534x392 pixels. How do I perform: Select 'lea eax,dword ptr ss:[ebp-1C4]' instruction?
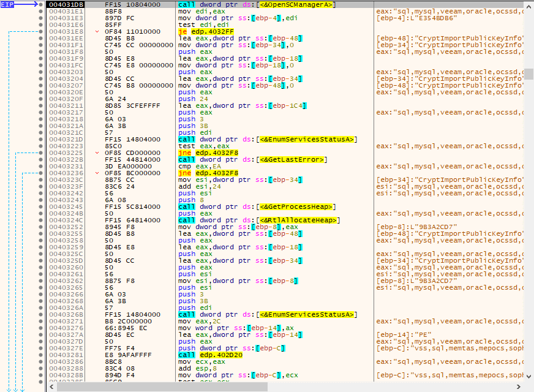point(242,105)
